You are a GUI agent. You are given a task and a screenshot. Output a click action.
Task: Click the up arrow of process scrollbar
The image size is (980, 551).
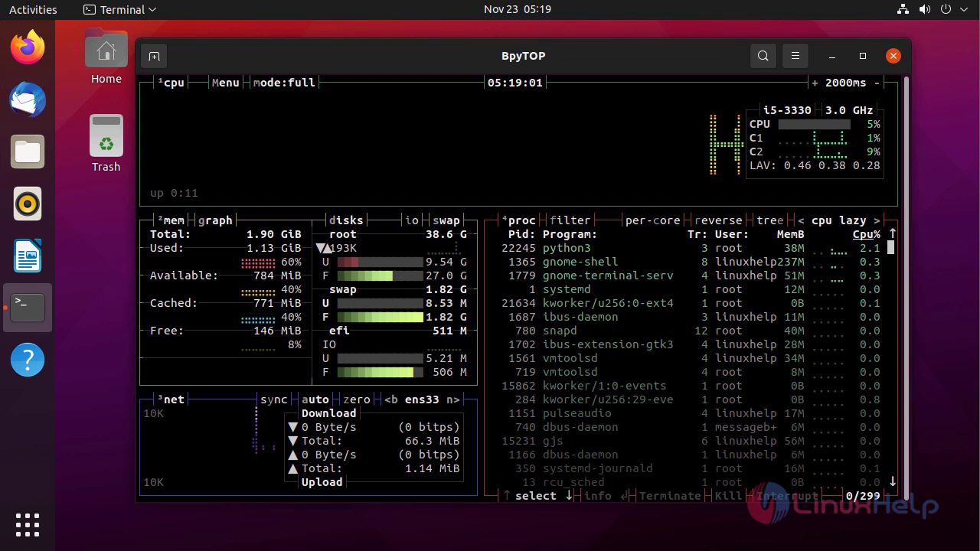pos(892,233)
